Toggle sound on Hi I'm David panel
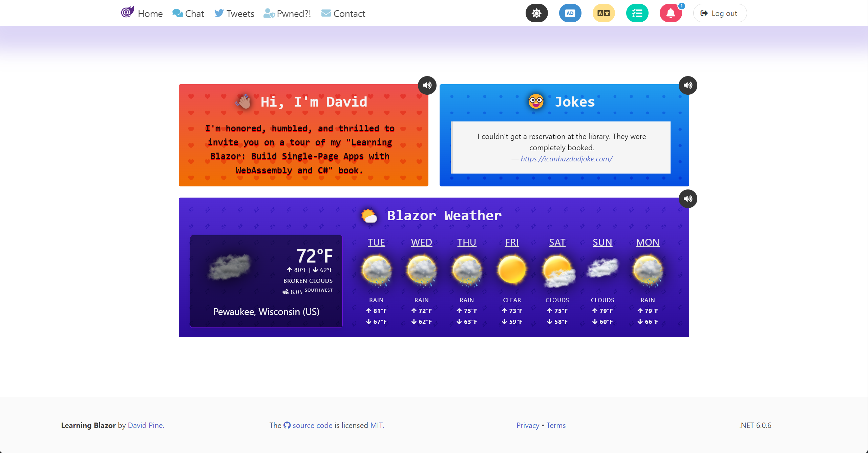Image resolution: width=868 pixels, height=453 pixels. click(x=427, y=85)
